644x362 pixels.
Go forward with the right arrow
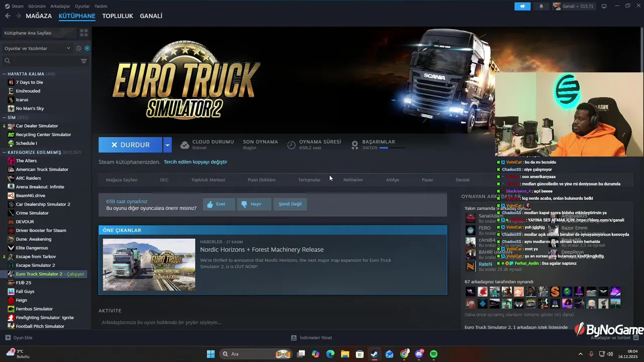point(18,16)
